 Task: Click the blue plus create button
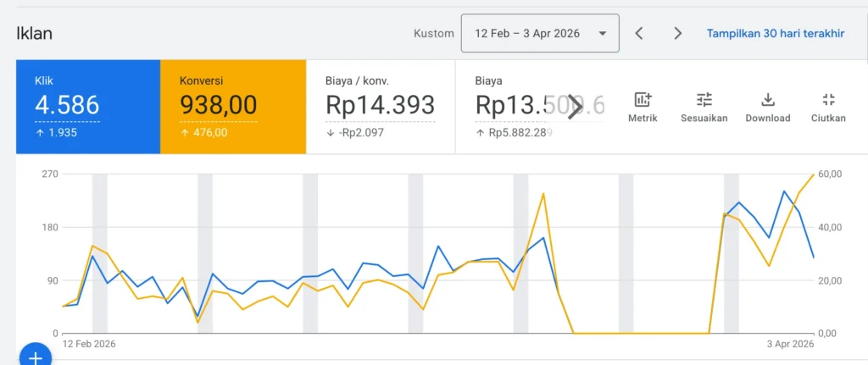pyautogui.click(x=35, y=357)
